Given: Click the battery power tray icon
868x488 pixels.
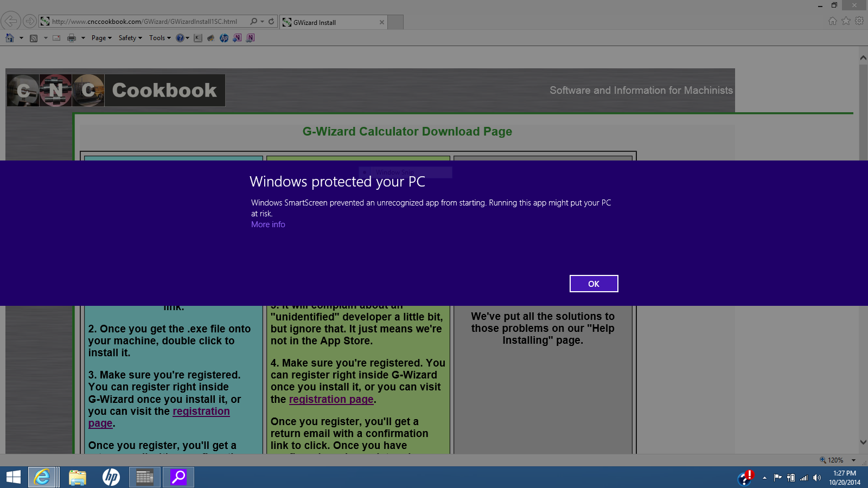Looking at the screenshot, I should pos(791,478).
